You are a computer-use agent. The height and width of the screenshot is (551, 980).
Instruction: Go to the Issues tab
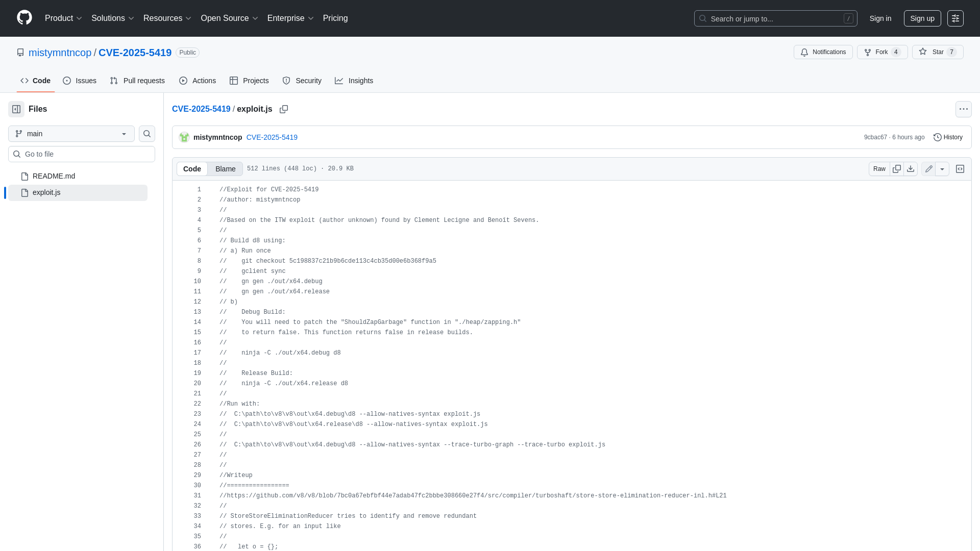pos(80,81)
